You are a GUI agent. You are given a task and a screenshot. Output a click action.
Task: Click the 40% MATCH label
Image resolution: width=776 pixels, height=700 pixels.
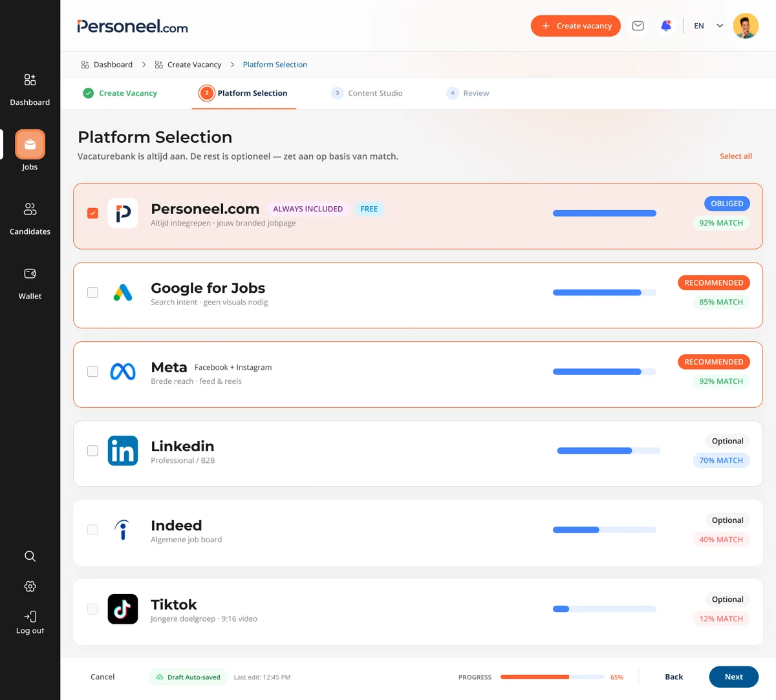[721, 540]
